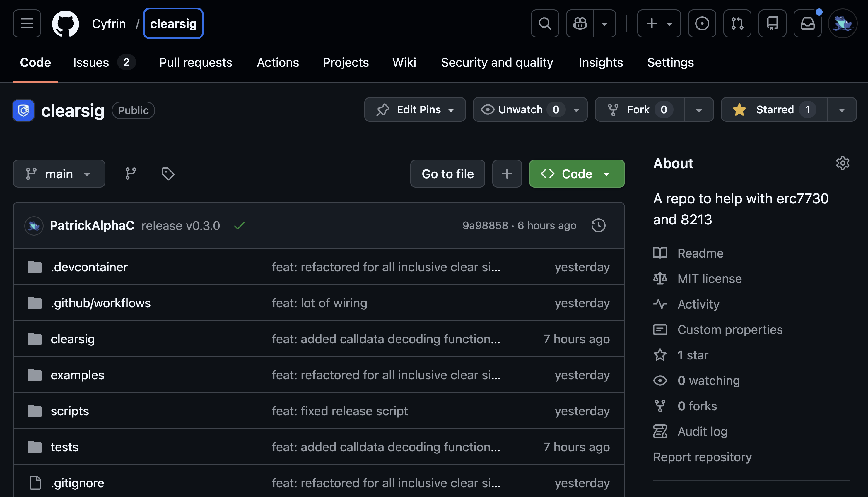868x497 pixels.
Task: Expand the Fork options dropdown arrow
Action: click(x=699, y=109)
